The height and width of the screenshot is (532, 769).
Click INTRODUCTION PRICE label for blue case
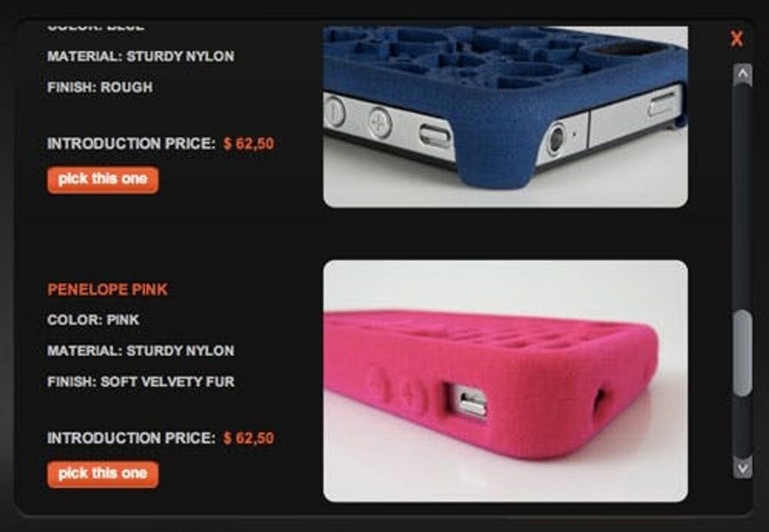point(132,144)
